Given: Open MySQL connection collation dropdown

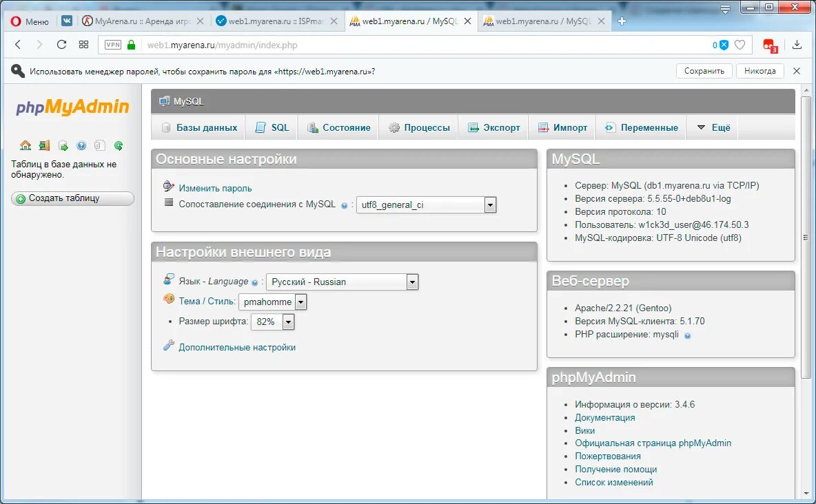Looking at the screenshot, I should (426, 205).
